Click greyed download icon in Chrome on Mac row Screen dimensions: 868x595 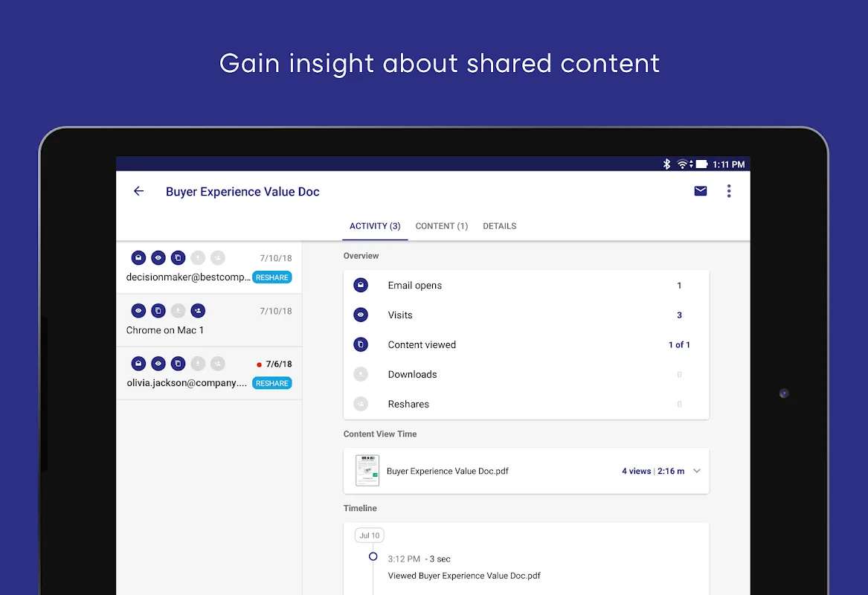click(x=178, y=310)
